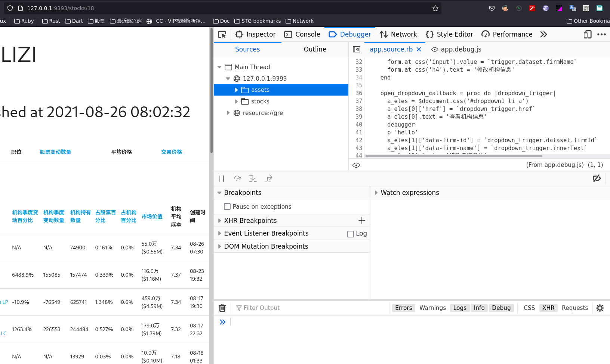Image resolution: width=610 pixels, height=364 pixels.
Task: Click line number 40 gutter to set breakpoint
Action: (x=359, y=125)
